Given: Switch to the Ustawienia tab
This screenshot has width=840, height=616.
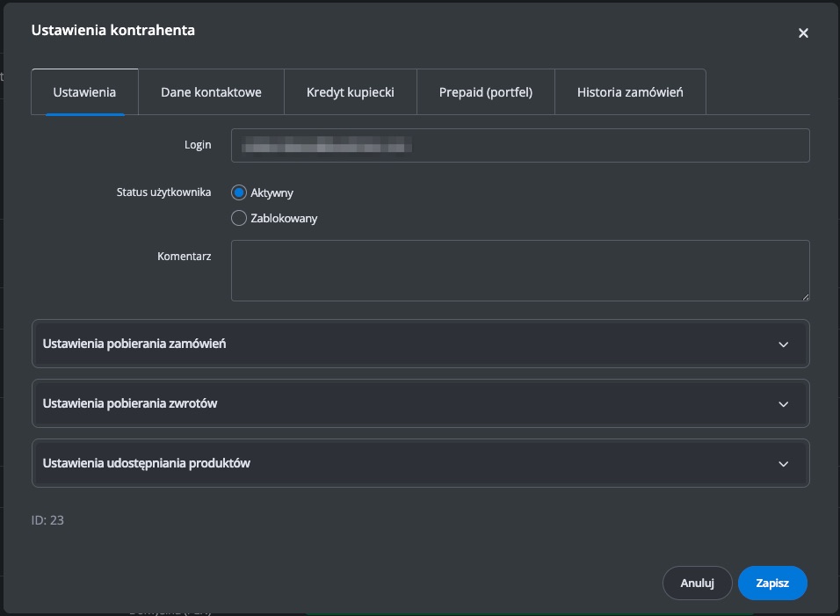Looking at the screenshot, I should tap(84, 92).
